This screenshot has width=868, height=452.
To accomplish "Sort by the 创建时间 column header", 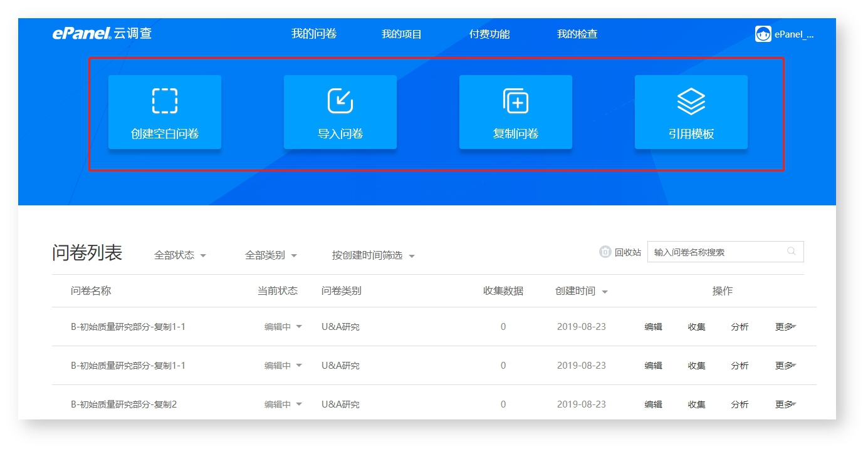I will click(582, 291).
